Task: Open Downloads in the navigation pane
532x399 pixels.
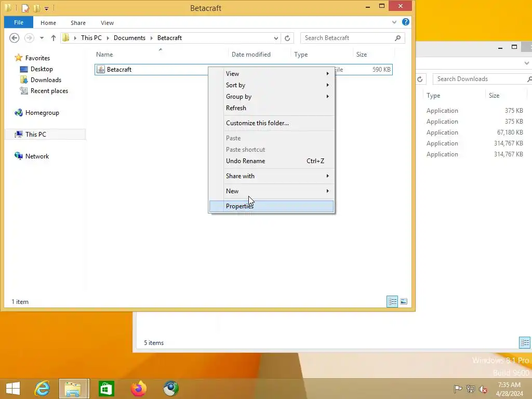Action: (46, 79)
